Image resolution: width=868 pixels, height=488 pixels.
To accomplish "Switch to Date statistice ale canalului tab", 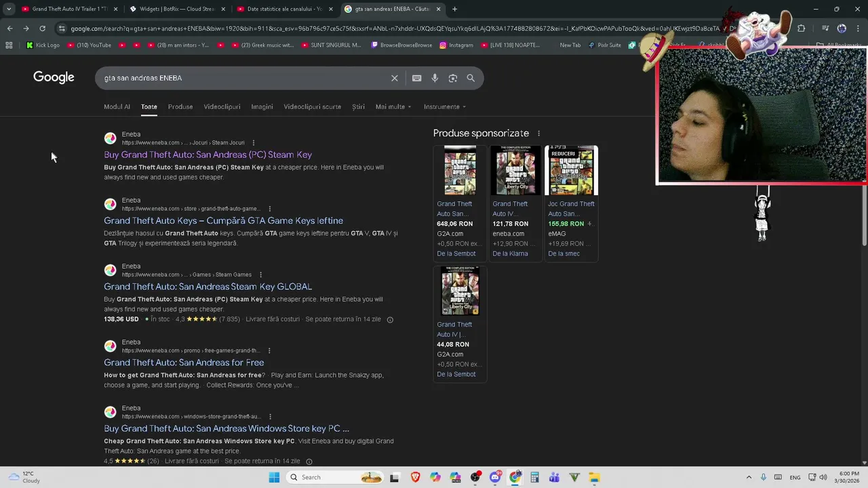I will click(284, 9).
